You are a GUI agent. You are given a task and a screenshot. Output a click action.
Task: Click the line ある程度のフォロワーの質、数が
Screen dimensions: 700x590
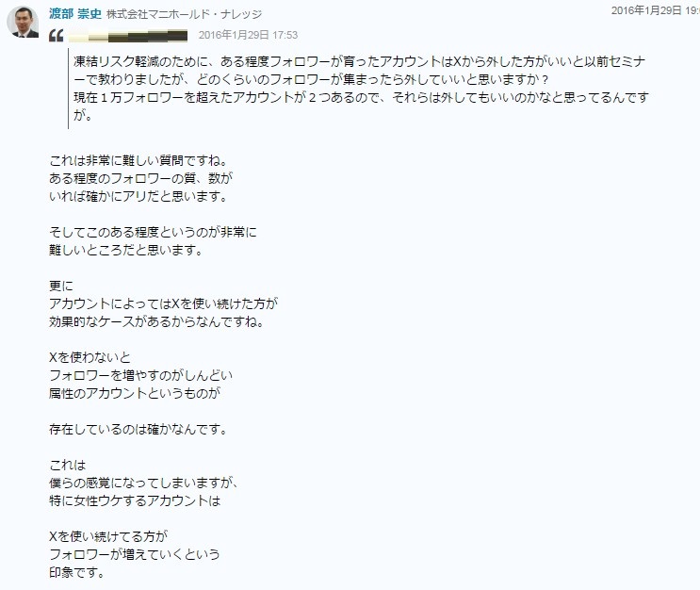tap(140, 178)
